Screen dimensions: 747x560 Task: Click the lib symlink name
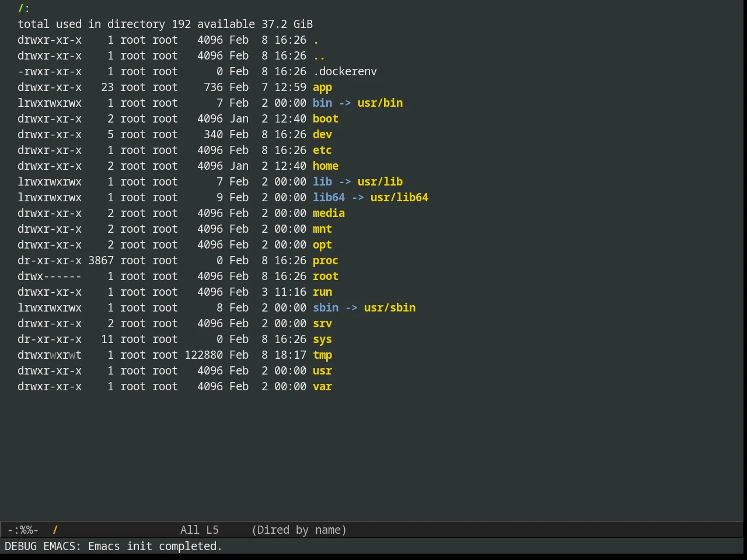coord(322,182)
